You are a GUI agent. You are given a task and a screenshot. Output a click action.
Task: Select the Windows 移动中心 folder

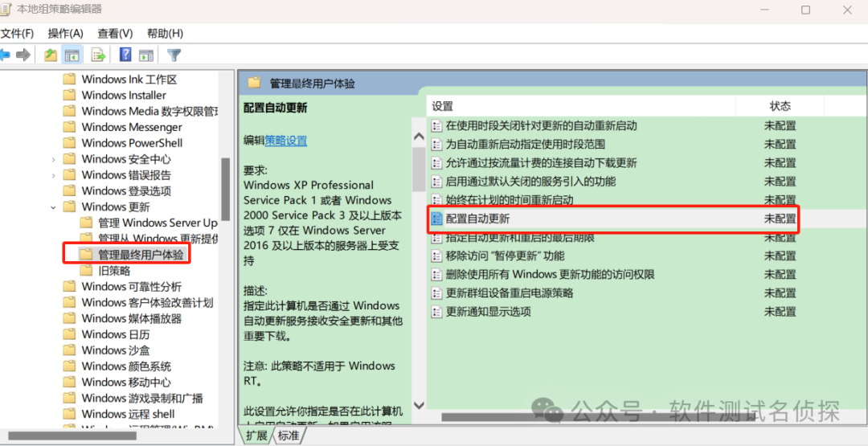[x=117, y=383]
